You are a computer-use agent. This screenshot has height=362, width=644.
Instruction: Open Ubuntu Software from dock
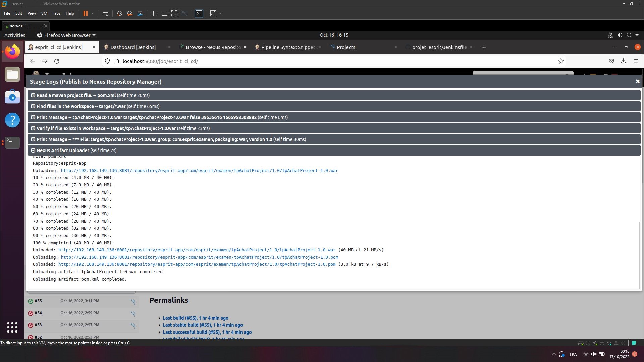(12, 97)
